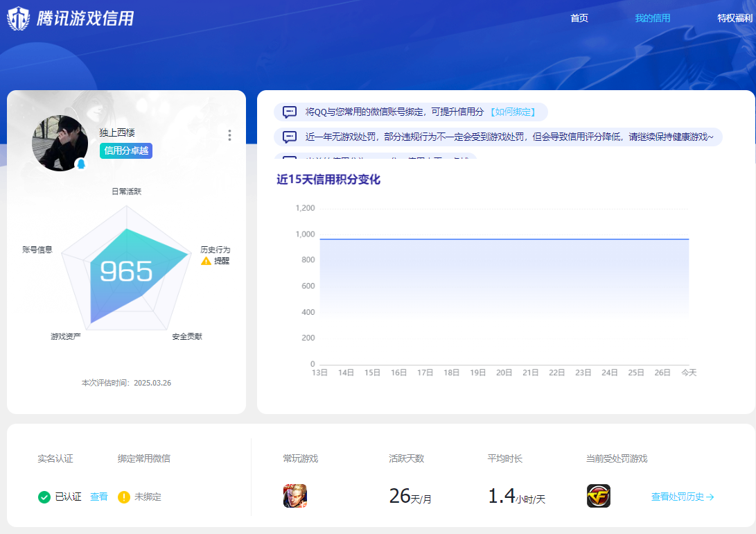Click the 当前受处罚游戏 heading
The height and width of the screenshot is (534, 756).
click(x=617, y=458)
